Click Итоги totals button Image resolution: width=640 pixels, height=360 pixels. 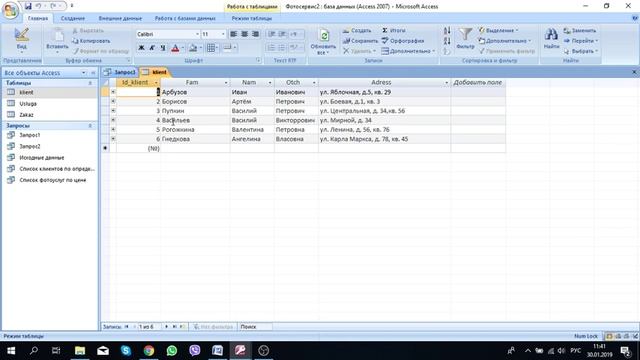click(394, 31)
